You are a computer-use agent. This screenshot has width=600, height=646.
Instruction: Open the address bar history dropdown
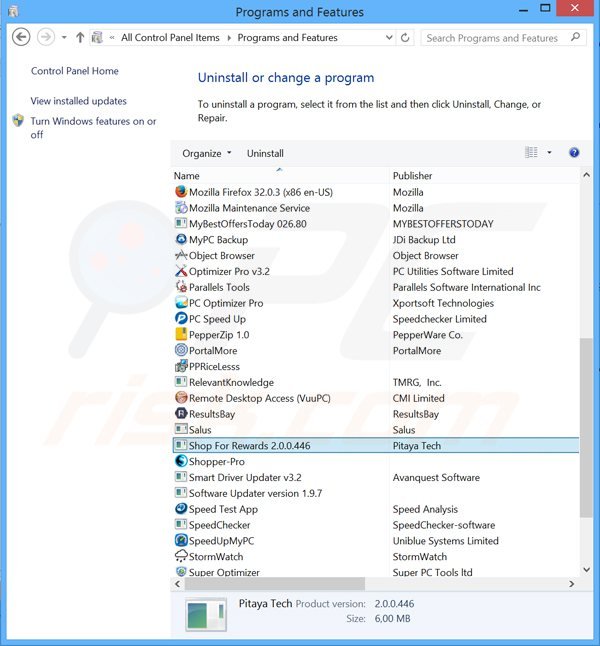(x=389, y=38)
